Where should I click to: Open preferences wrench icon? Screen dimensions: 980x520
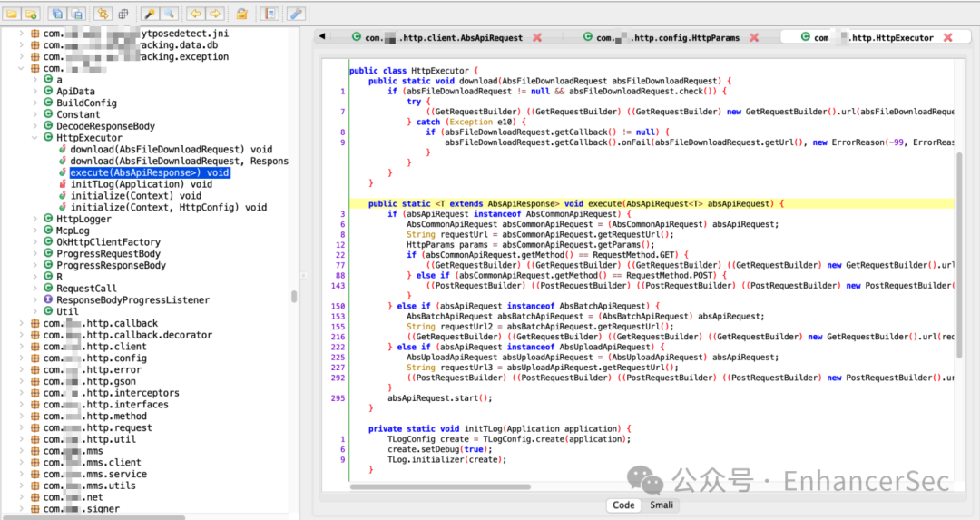click(296, 13)
